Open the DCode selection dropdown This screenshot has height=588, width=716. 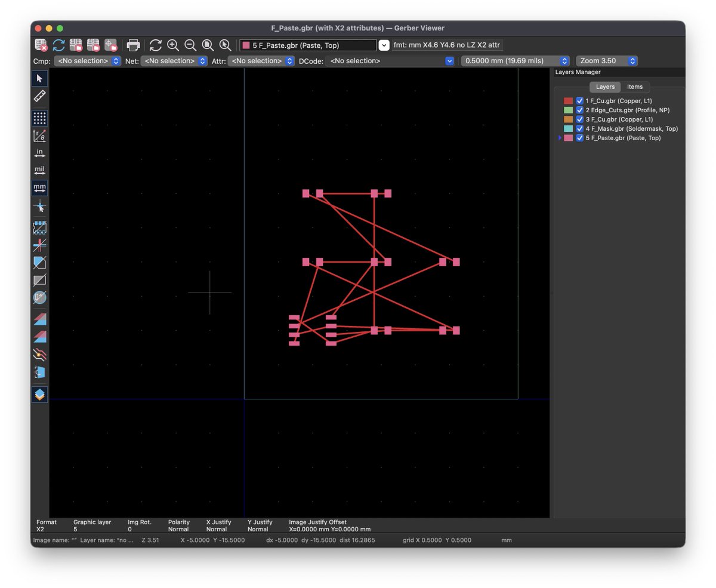point(390,61)
